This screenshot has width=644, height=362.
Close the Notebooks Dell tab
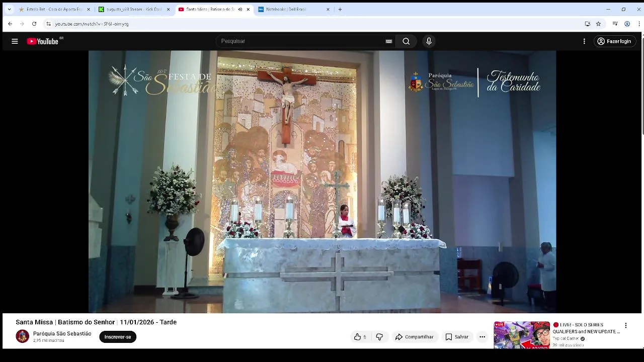pyautogui.click(x=328, y=9)
